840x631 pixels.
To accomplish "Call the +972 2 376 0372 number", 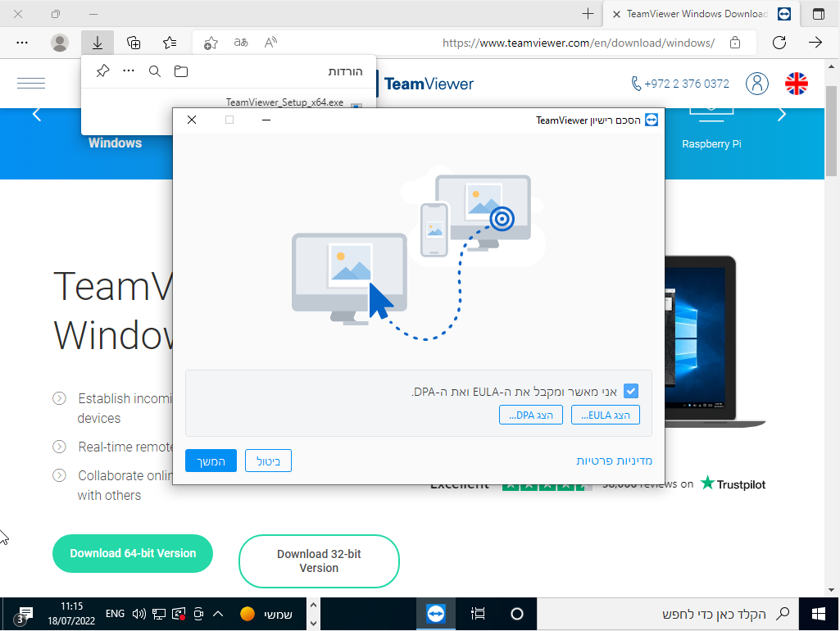I will [680, 84].
